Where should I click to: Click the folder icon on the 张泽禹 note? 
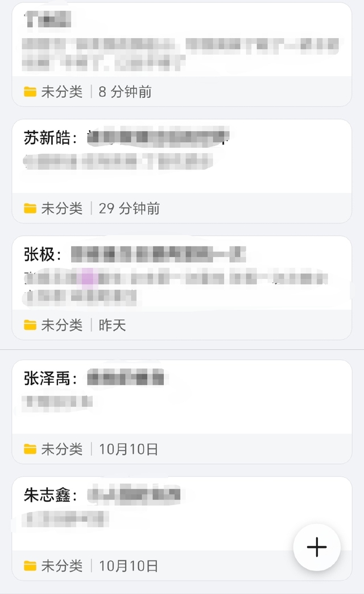tap(30, 449)
